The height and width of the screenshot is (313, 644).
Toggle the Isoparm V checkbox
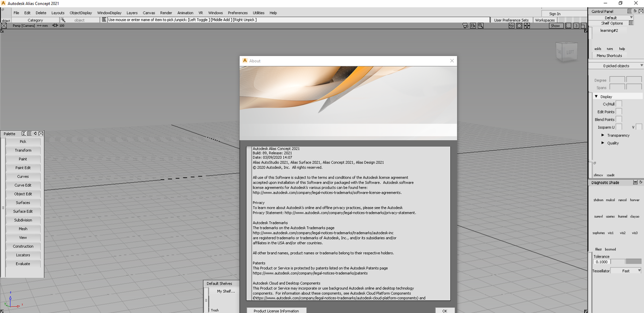(639, 127)
